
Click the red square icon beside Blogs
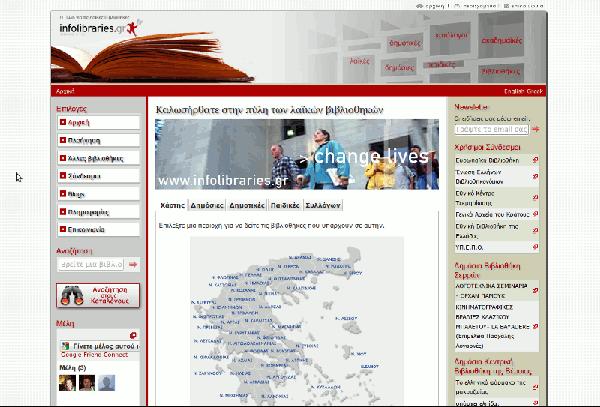tap(63, 194)
